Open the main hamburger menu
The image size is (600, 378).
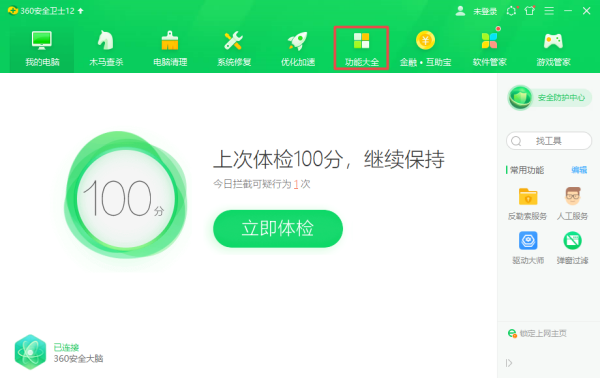(x=549, y=11)
